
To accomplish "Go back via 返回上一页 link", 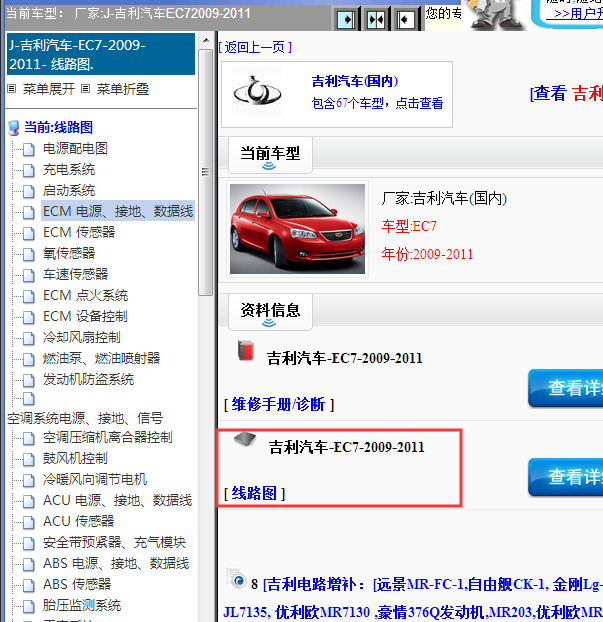I will tap(255, 47).
